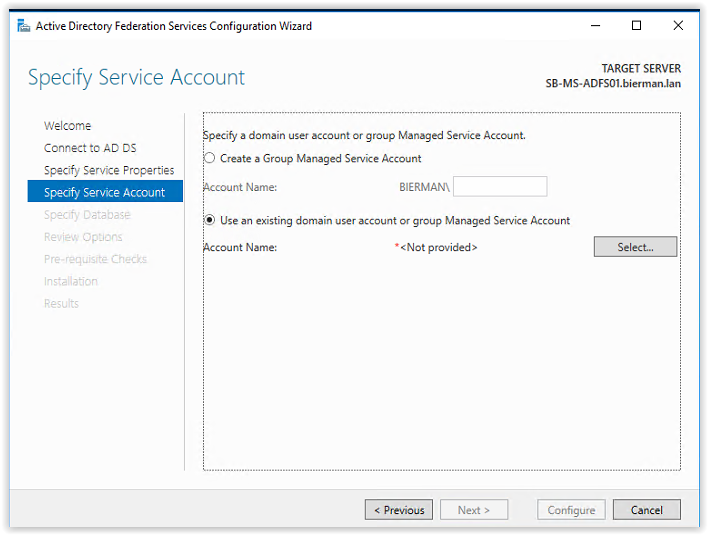Viewport: 708px width, 535px height.
Task: Click the Next > button
Action: coord(474,510)
